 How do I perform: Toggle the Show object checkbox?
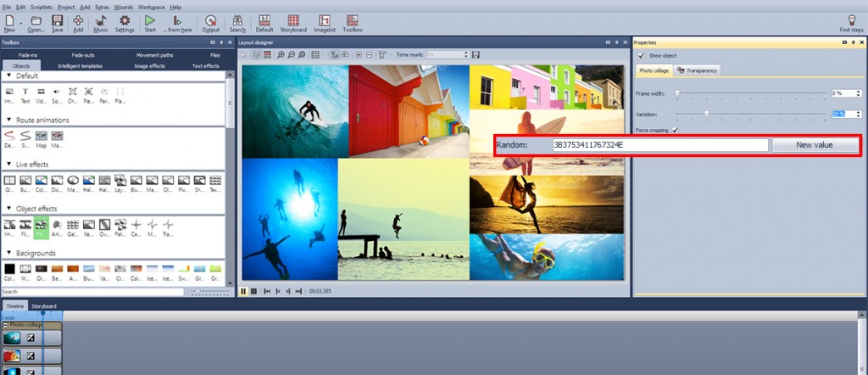click(641, 55)
